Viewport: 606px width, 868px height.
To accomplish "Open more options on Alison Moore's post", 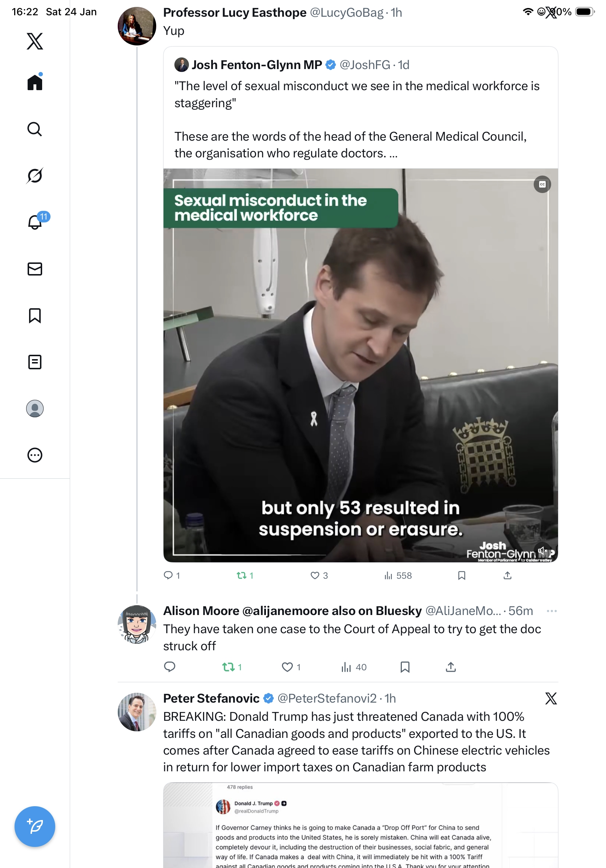I will (552, 611).
